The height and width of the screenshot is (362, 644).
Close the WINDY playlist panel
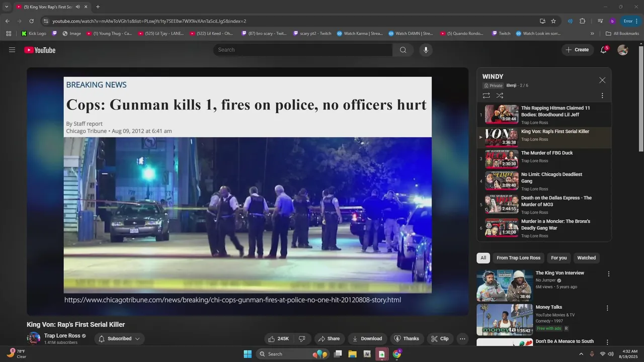(x=602, y=80)
